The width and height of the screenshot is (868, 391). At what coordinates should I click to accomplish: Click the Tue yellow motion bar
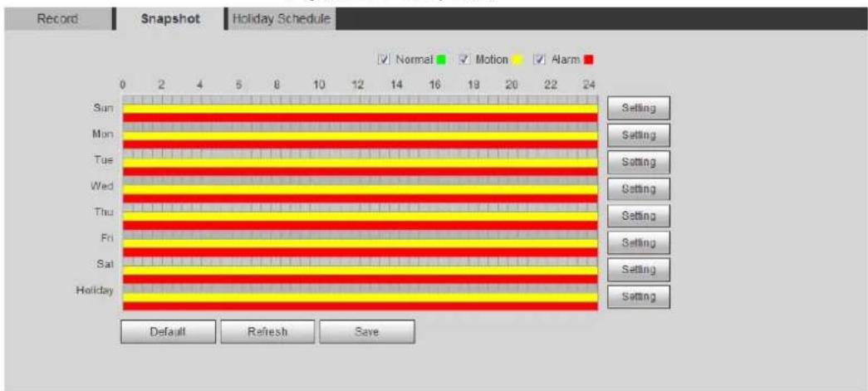(360, 164)
